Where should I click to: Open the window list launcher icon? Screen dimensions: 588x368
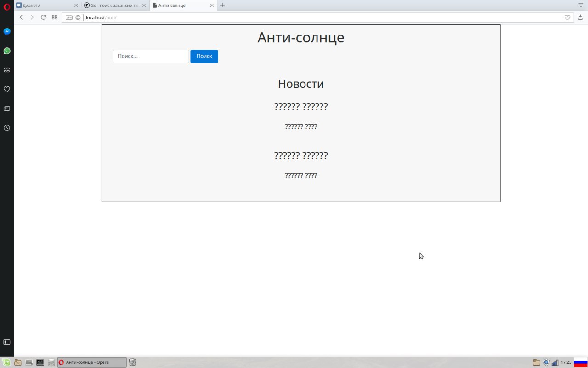click(x=51, y=362)
